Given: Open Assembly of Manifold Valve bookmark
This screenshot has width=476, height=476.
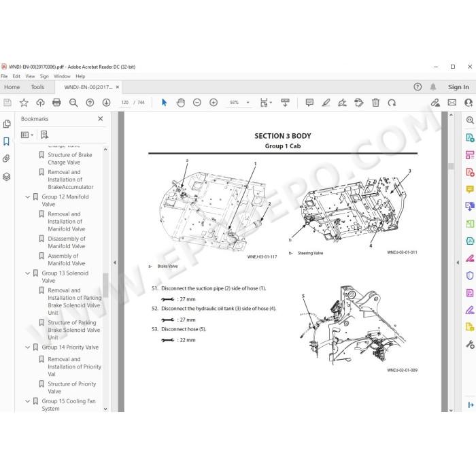Looking at the screenshot, I should tap(67, 260).
